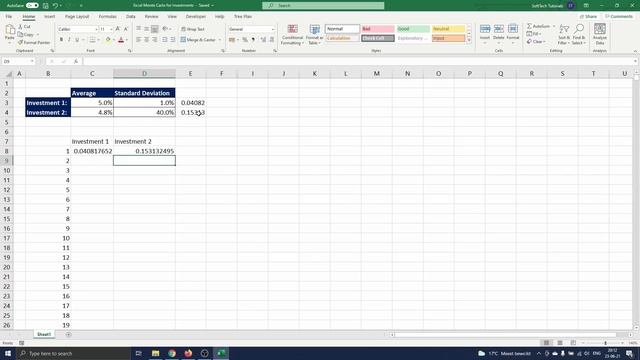Viewport: 640px width, 360px height.
Task: Click the Merge & Center button
Action: 198,40
